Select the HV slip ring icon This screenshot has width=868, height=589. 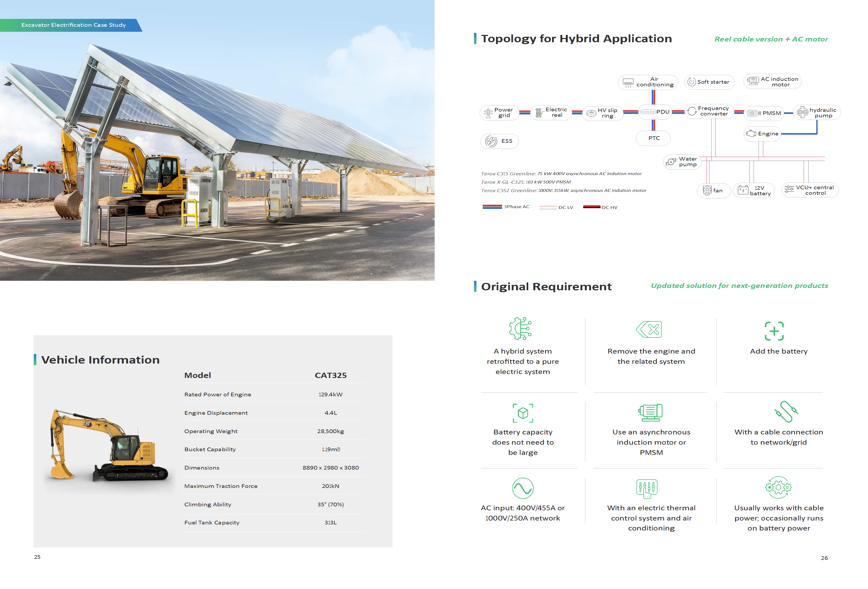(591, 113)
